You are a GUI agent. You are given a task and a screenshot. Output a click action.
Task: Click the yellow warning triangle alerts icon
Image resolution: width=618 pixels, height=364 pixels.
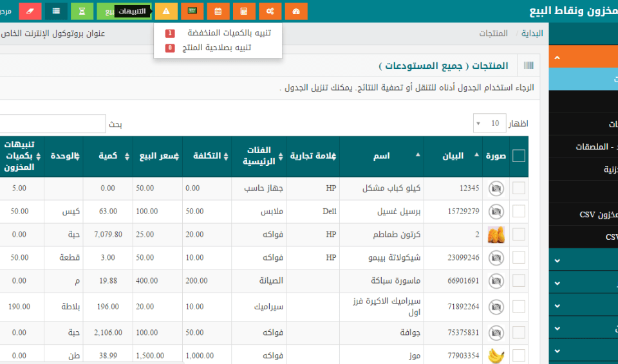click(166, 12)
